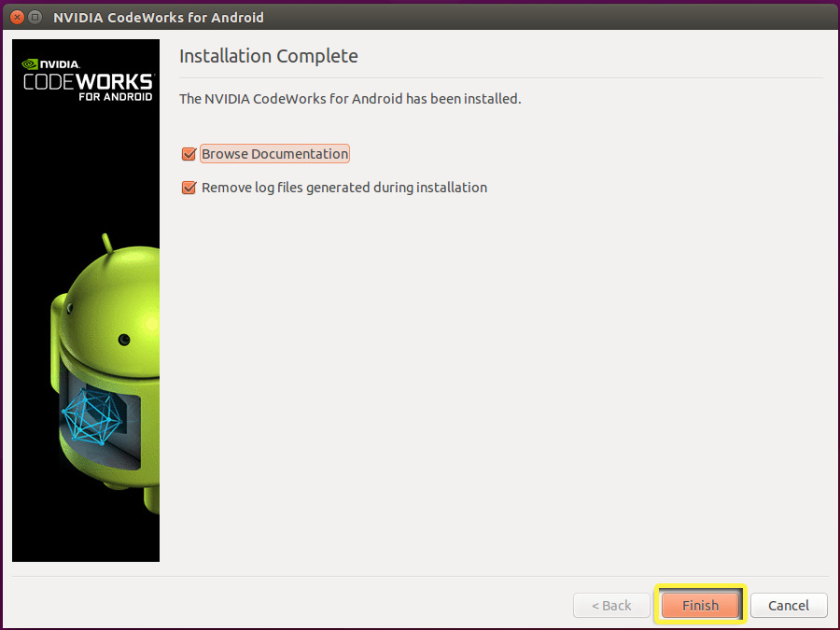Select the Back button

[611, 605]
